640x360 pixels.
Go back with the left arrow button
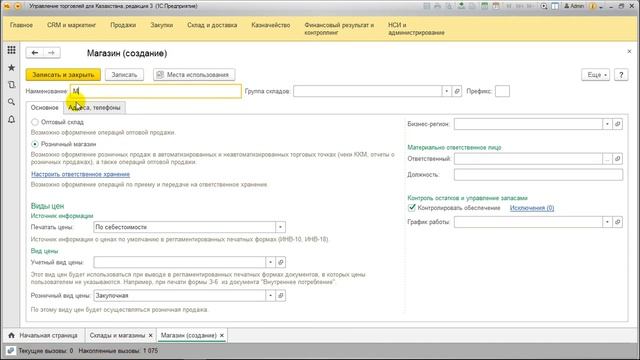coord(35,53)
